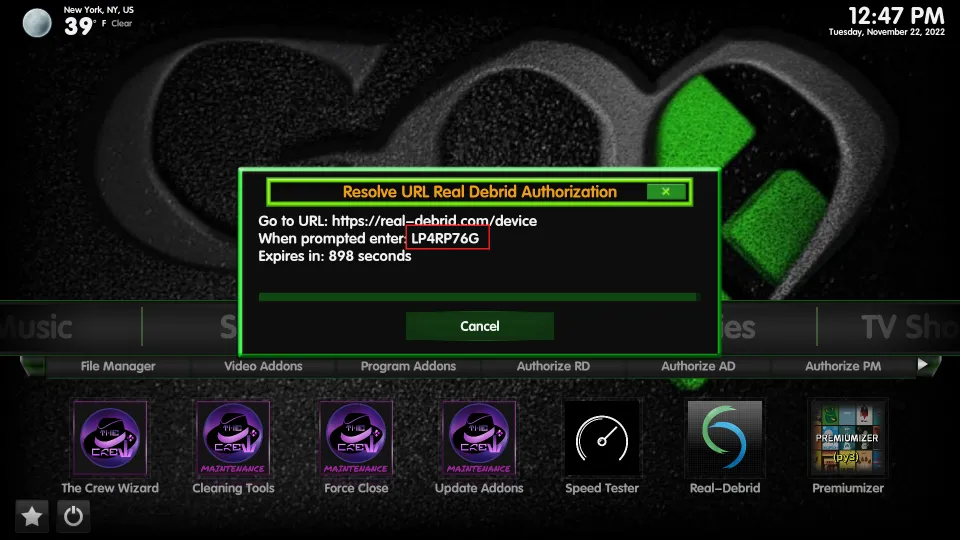Choose Authorize AD submenu item

[x=698, y=366]
